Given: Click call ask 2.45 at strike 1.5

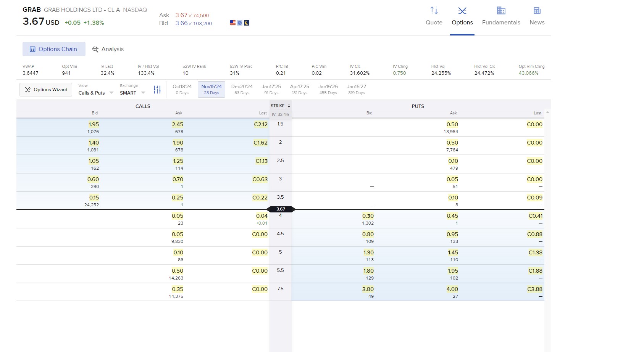Looking at the screenshot, I should point(178,124).
